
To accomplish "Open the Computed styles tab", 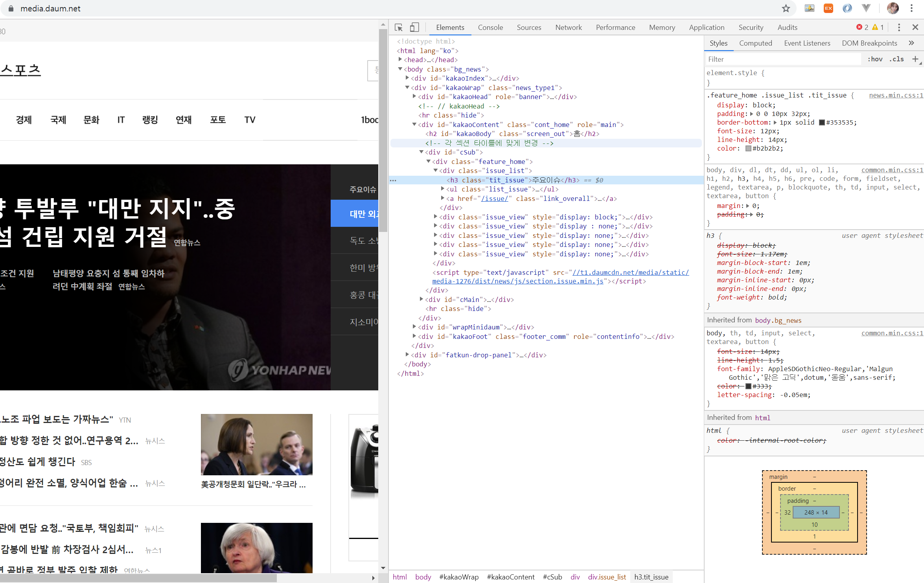I will tap(755, 43).
